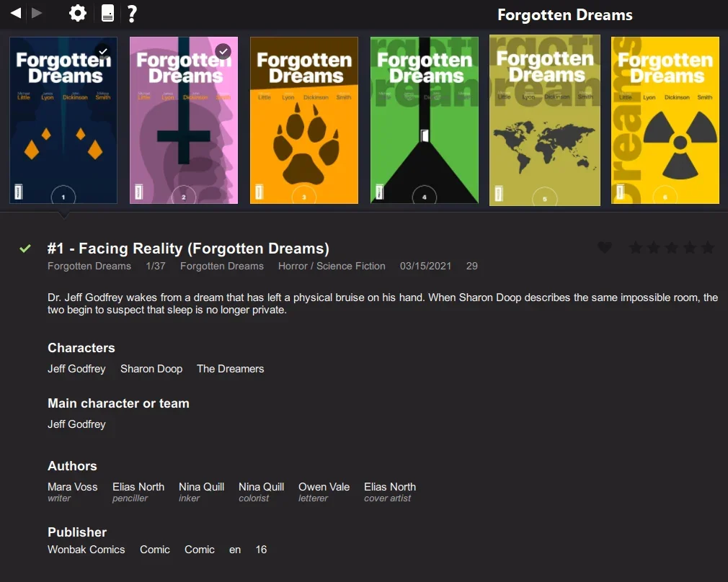Click the read checkmark badge on issue 1 cover
Image resolution: width=728 pixels, height=582 pixels.
pos(103,51)
